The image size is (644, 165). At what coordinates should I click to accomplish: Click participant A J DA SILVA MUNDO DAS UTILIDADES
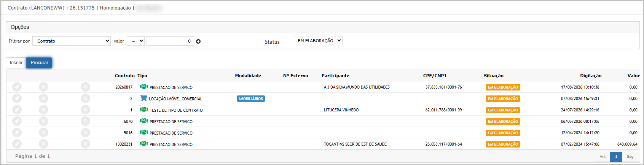pyautogui.click(x=357, y=87)
